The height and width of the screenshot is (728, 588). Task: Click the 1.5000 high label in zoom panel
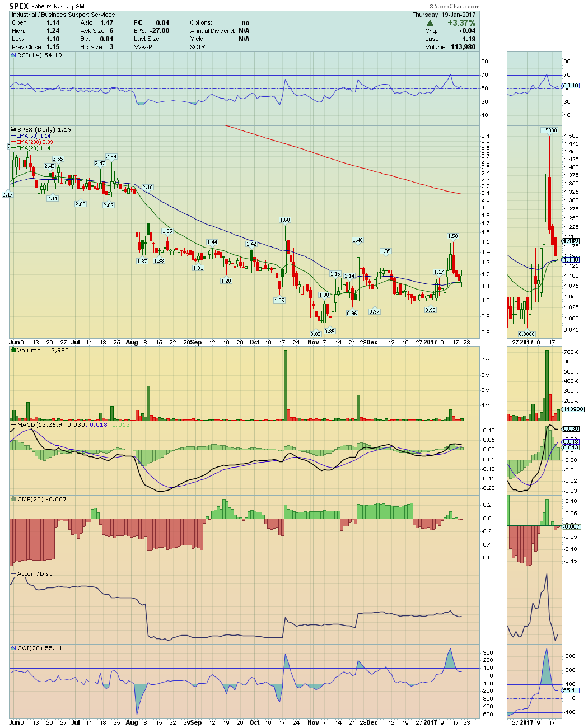(549, 130)
